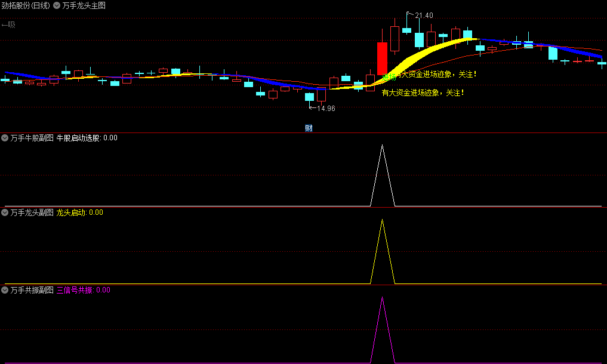Click the white 牛股启动 signal spike

383,175
